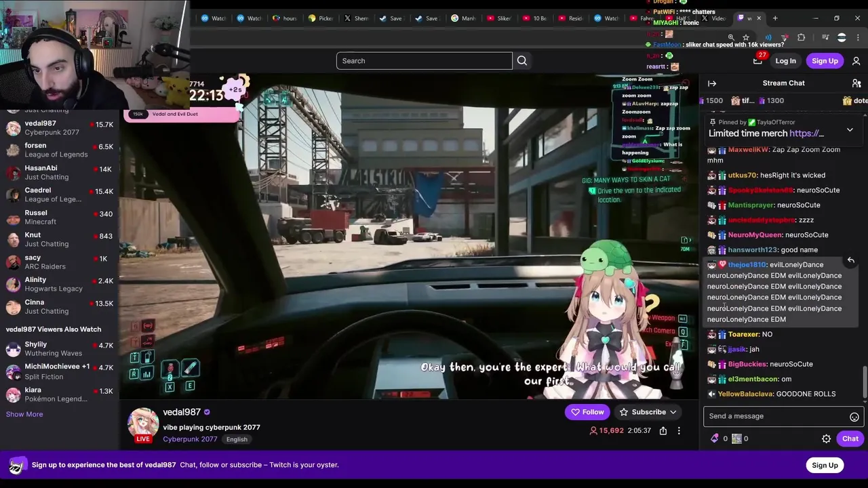Viewport: 868px width, 488px height.
Task: Click Alinity's avatar in the sidebar
Action: pos(13,284)
